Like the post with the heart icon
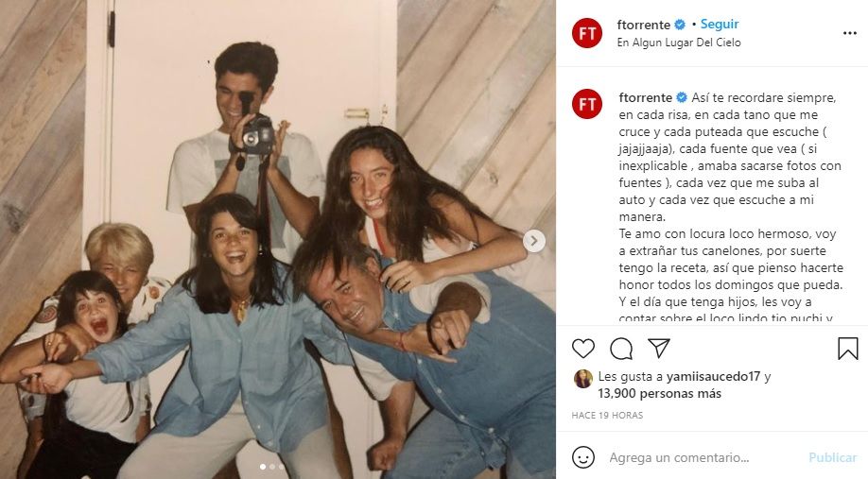The image size is (868, 479). 582,349
